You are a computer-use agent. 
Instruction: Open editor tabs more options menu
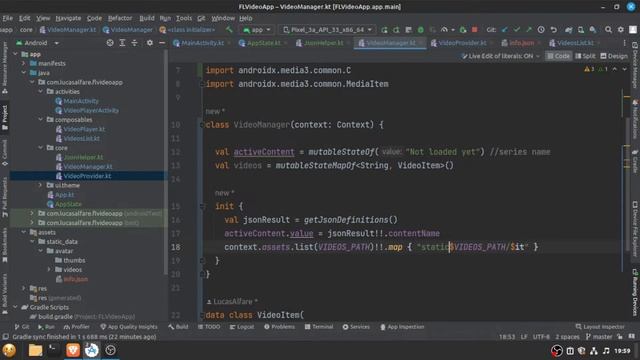coord(624,43)
